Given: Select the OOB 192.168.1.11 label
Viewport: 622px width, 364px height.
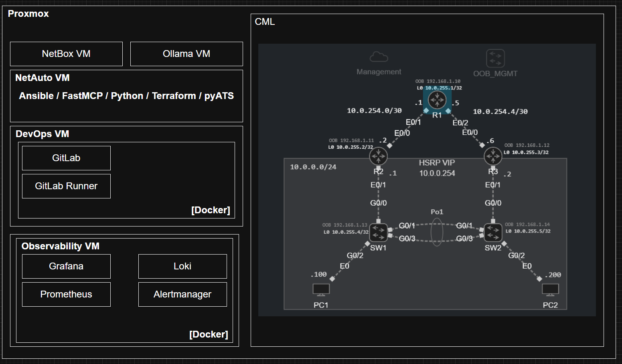Looking at the screenshot, I should (351, 141).
